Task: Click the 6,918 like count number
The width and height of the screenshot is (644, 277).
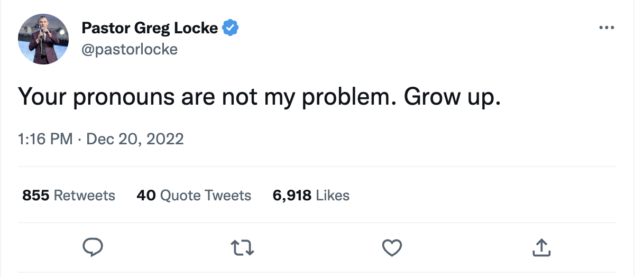Action: [292, 196]
